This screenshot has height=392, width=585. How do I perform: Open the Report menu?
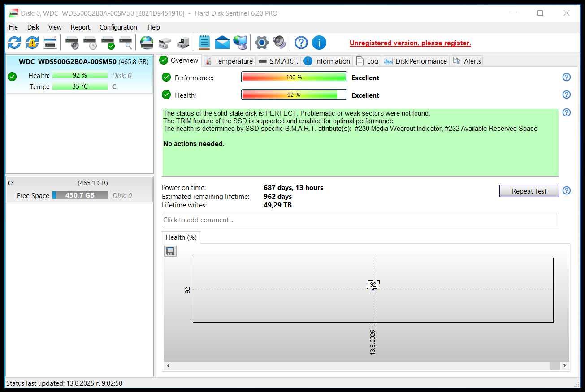(x=80, y=27)
